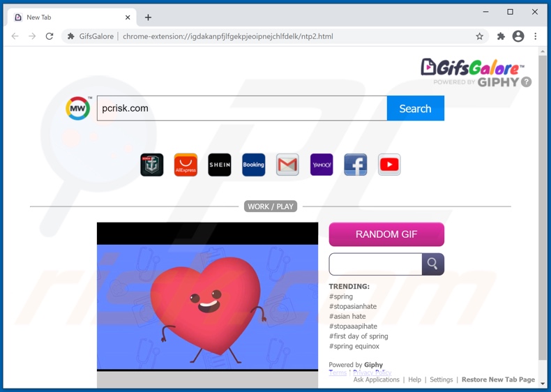This screenshot has height=392, width=551.
Task: Open the Facebook shortcut icon
Action: pos(355,165)
